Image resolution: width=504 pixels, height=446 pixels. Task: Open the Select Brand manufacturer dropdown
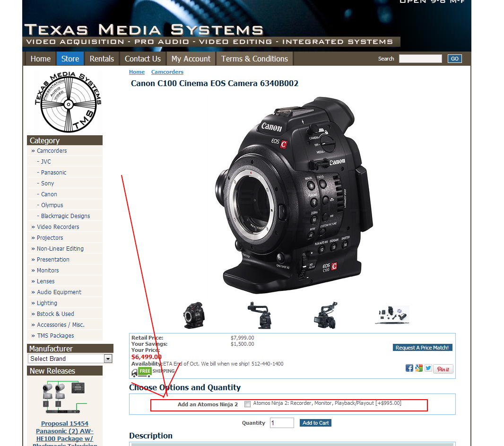coord(70,359)
